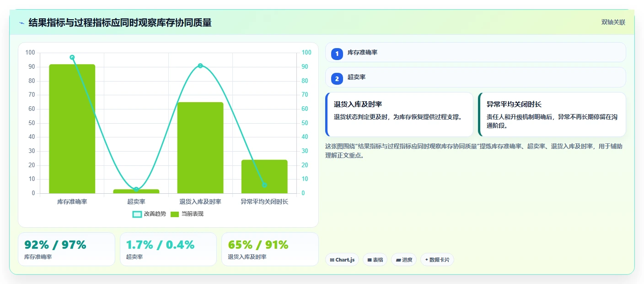Open the 退货入库及时率 description card
The width and height of the screenshot is (644, 284).
399,115
